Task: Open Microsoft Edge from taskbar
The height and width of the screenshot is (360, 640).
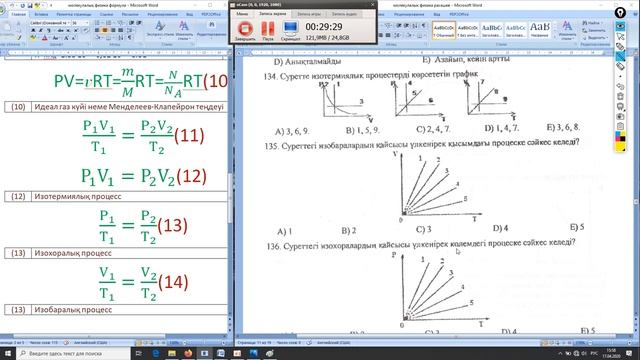Action: (156, 353)
